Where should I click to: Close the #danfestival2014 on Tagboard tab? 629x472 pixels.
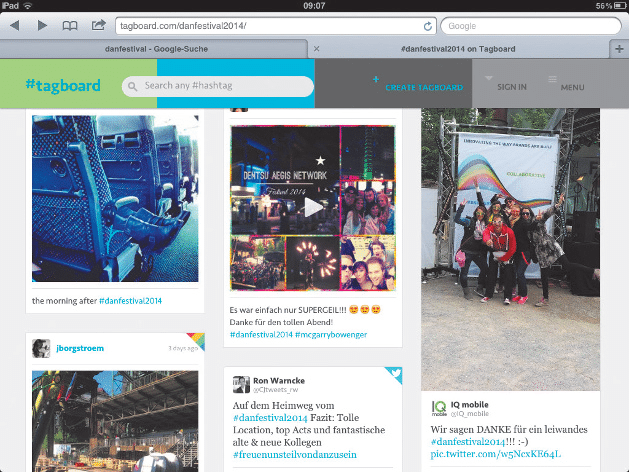pyautogui.click(x=317, y=48)
